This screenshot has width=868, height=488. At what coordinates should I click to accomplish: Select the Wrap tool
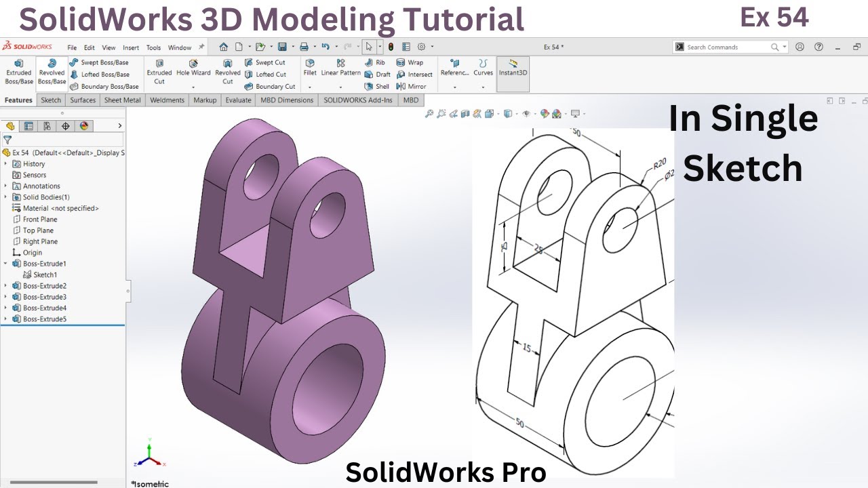410,62
